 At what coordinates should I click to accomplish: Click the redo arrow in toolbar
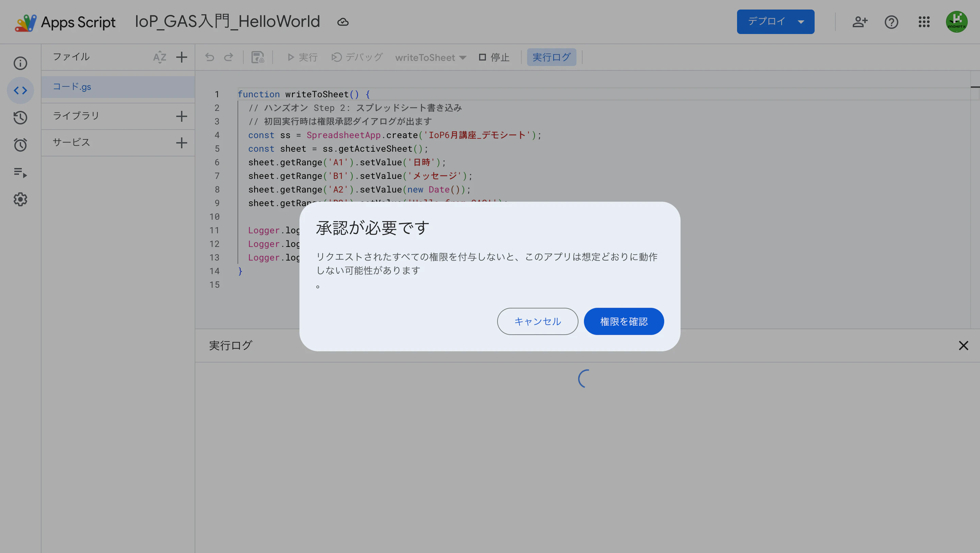coord(229,57)
